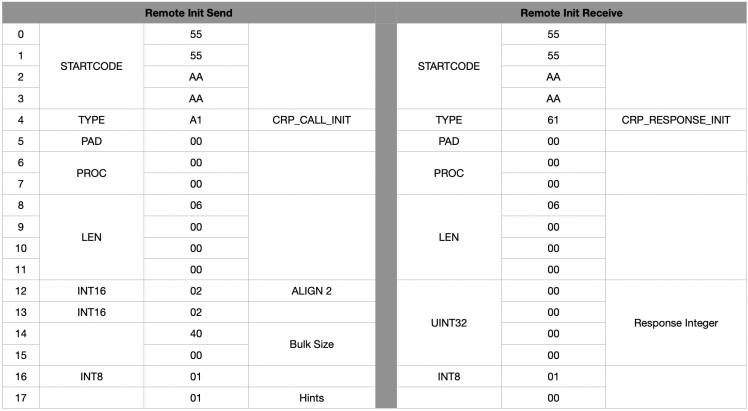Click the 61 value cell
Screen dimensions: 748x411
click(553, 120)
